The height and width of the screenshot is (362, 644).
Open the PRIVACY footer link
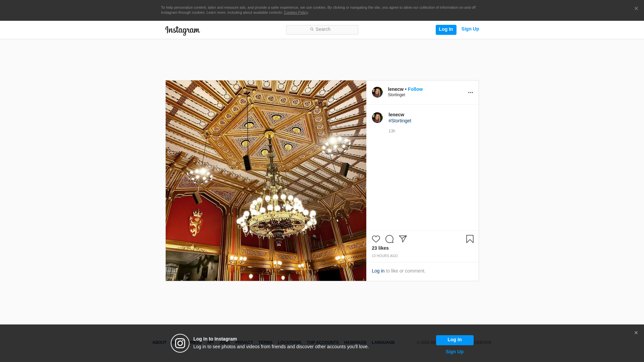point(244,343)
